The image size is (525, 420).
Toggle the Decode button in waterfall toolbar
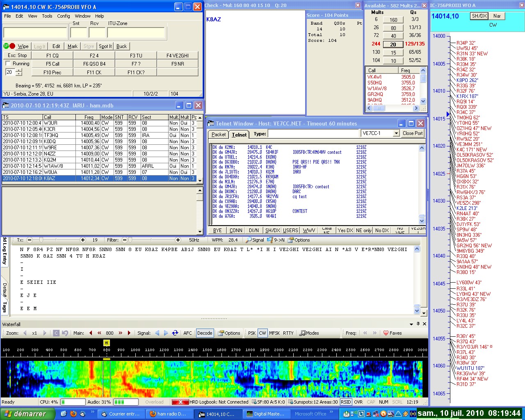tap(205, 333)
